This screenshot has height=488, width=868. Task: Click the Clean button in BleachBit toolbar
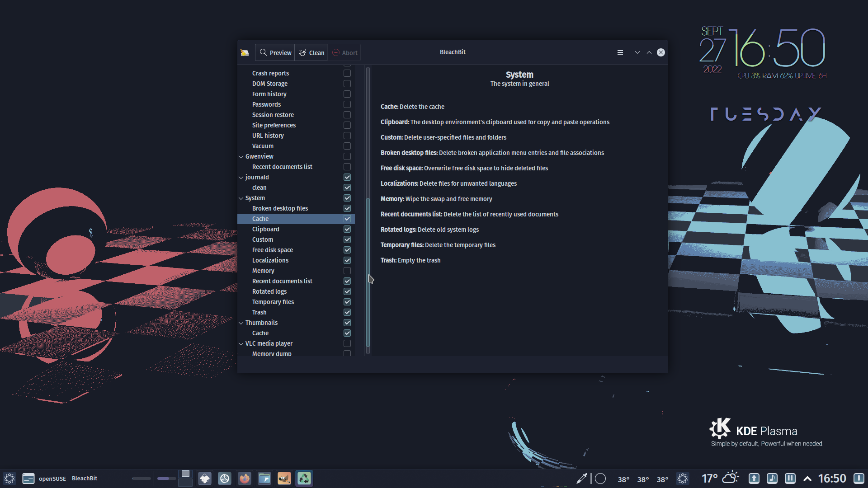click(311, 52)
